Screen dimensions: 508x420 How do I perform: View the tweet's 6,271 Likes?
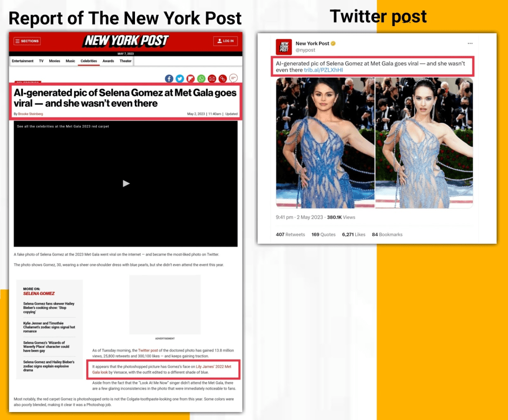click(353, 235)
